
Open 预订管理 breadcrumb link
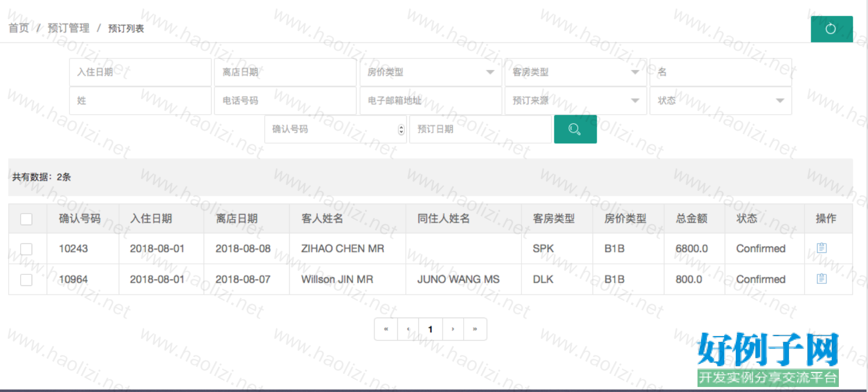68,28
